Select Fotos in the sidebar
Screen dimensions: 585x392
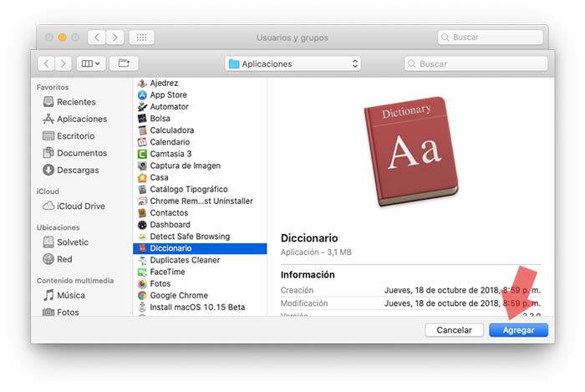click(61, 313)
